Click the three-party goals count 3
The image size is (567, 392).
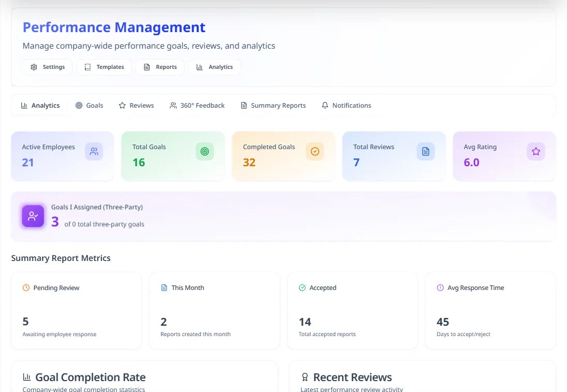[x=55, y=221]
